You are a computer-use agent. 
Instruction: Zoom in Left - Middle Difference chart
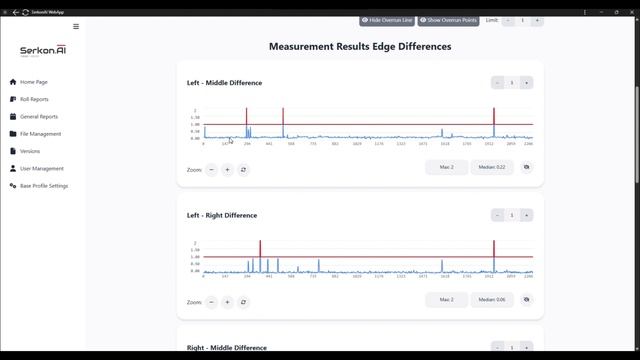click(x=227, y=170)
